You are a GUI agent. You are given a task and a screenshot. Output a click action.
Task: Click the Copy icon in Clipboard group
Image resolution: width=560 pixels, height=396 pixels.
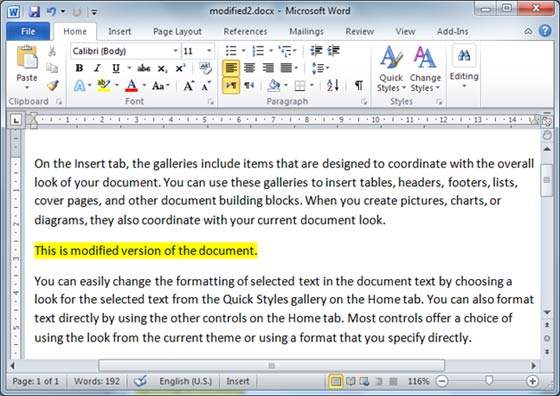[52, 68]
